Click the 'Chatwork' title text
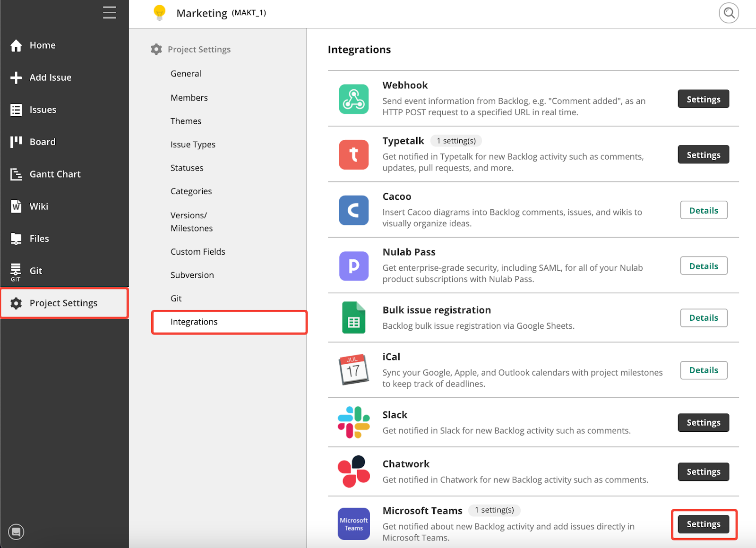756x548 pixels. pos(406,464)
